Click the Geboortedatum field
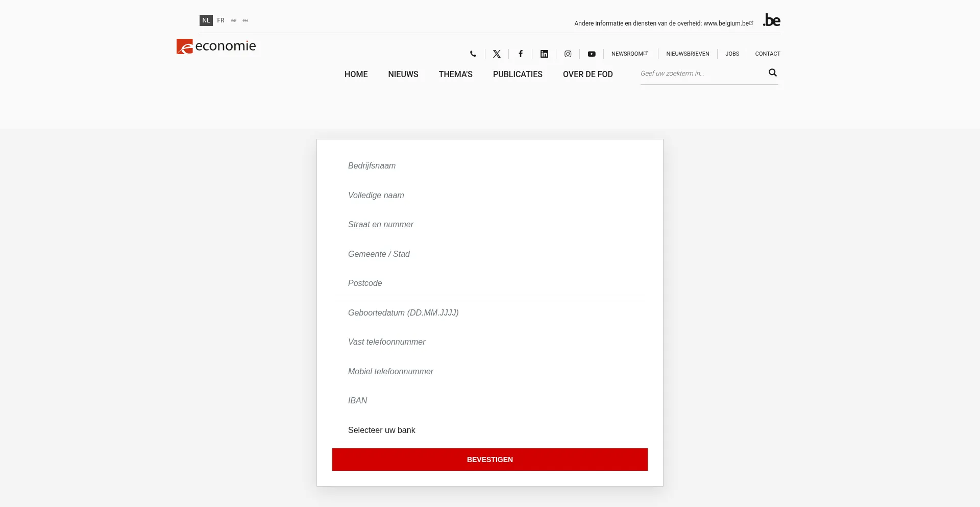Image resolution: width=980 pixels, height=507 pixels. (x=489, y=312)
